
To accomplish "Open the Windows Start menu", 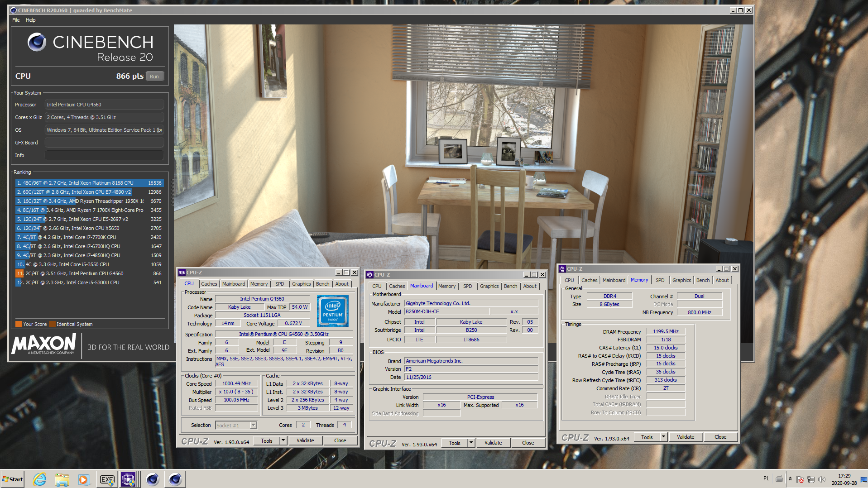I will (x=13, y=479).
